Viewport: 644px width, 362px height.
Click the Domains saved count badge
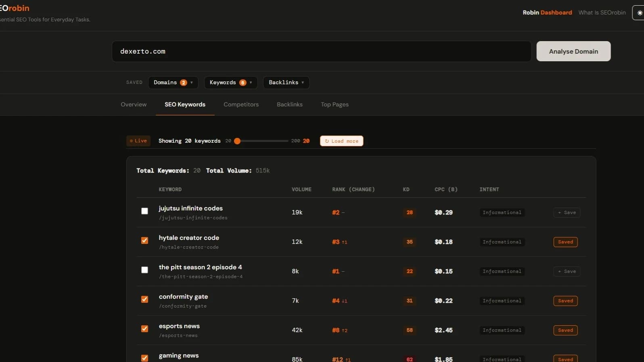183,83
